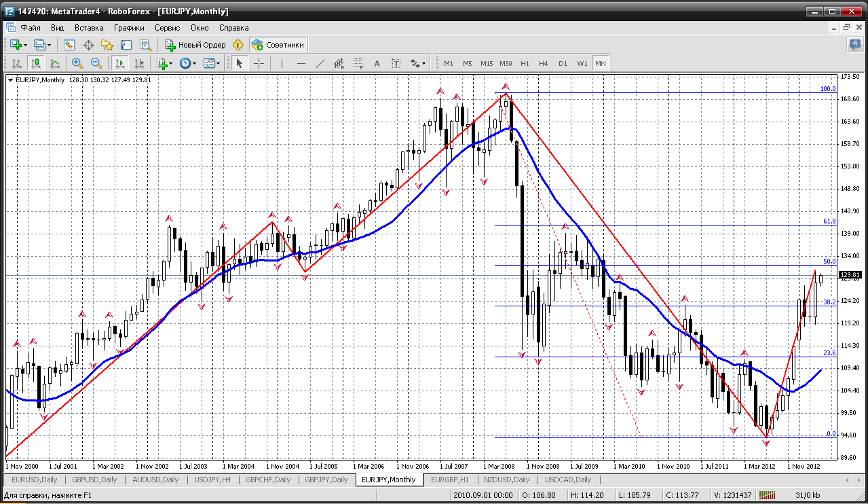This screenshot has width=868, height=504.
Task: Open the Файл menu
Action: (x=31, y=28)
